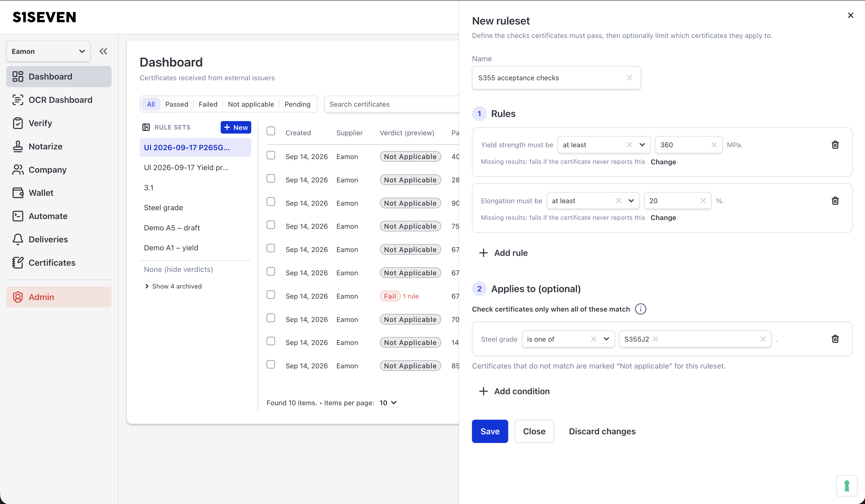Click Discard changes
Viewport: 865px width, 504px height.
602,431
